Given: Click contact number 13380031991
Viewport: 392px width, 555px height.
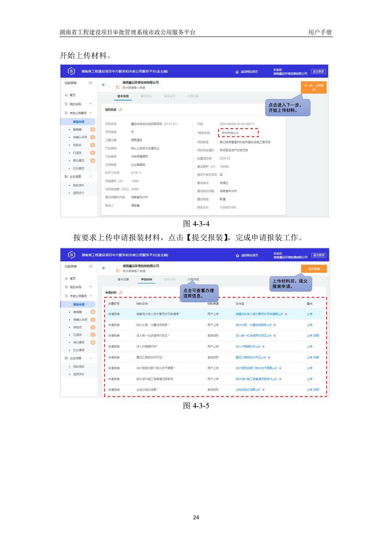Looking at the screenshot, I should point(228,207).
